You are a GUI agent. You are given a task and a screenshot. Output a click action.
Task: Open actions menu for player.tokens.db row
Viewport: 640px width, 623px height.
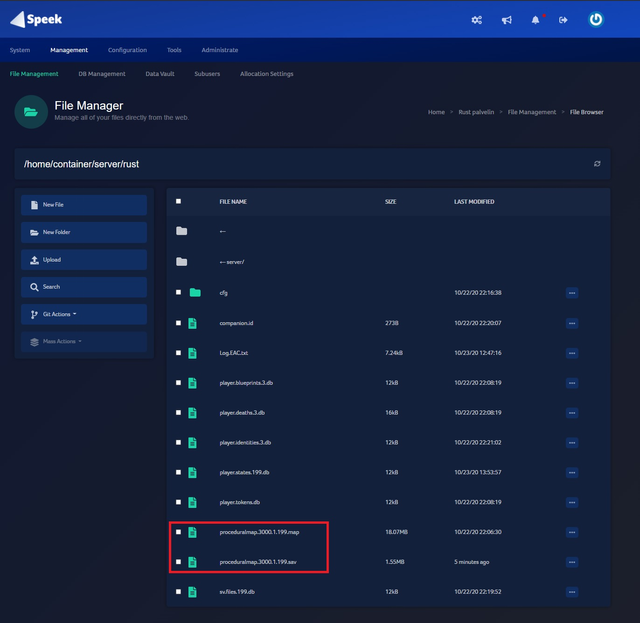point(572,502)
